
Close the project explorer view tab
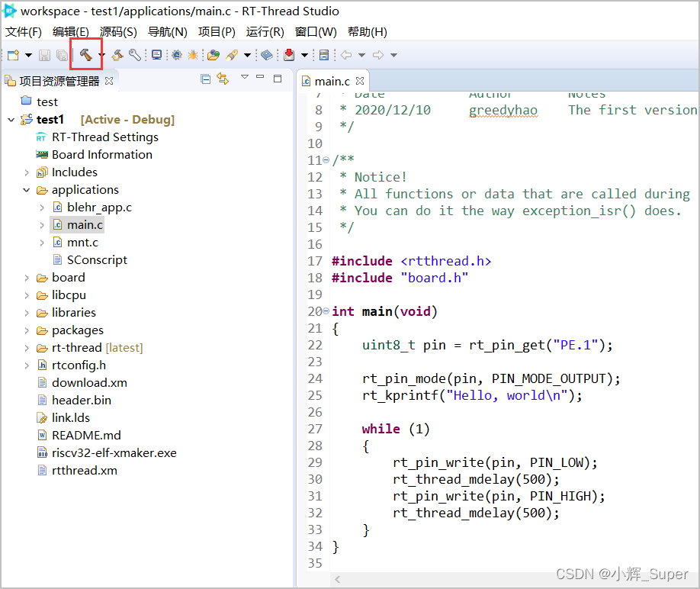point(109,81)
